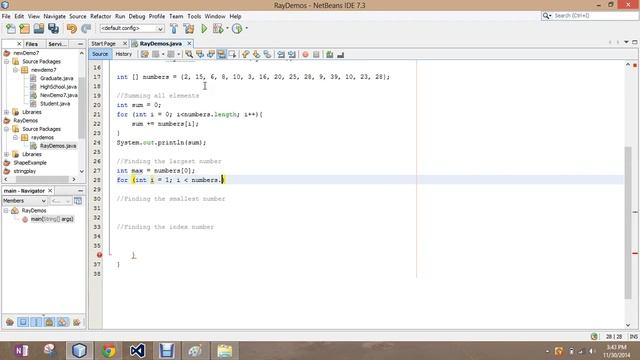Click the Previous Bookmark icon
The height and width of the screenshot is (360, 640).
245,54
